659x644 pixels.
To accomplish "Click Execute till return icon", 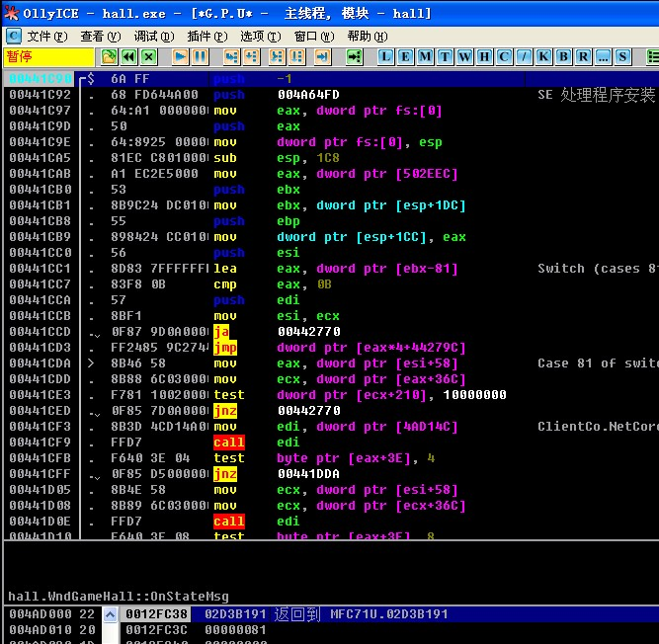I will tap(322, 57).
